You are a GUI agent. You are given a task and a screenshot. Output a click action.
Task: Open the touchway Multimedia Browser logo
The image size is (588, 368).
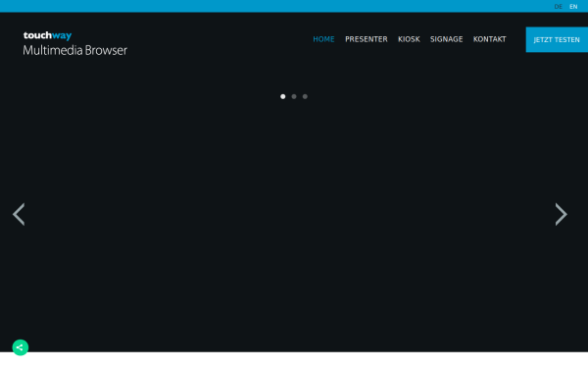tap(75, 43)
